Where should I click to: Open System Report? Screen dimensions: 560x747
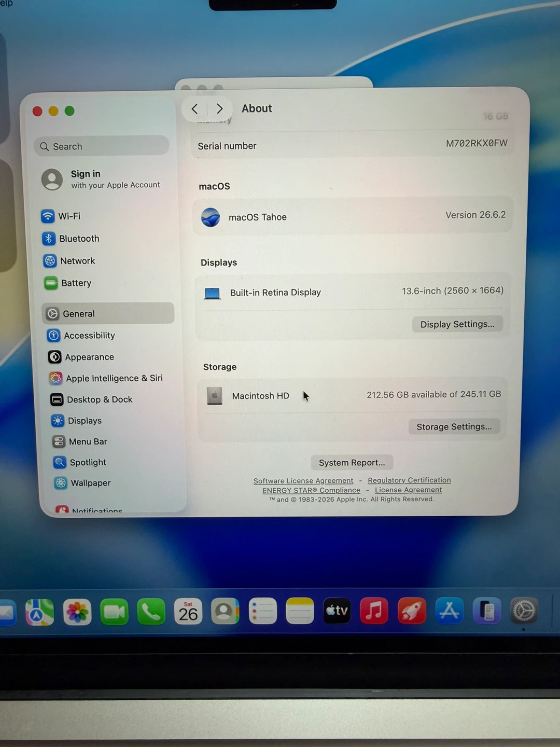tap(352, 462)
